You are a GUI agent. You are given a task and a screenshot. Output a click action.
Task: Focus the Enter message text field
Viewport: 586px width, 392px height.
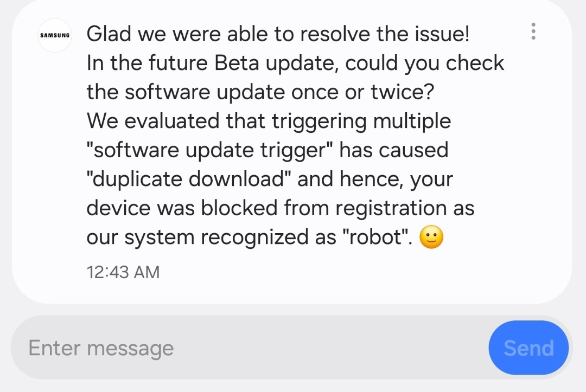[x=250, y=348]
